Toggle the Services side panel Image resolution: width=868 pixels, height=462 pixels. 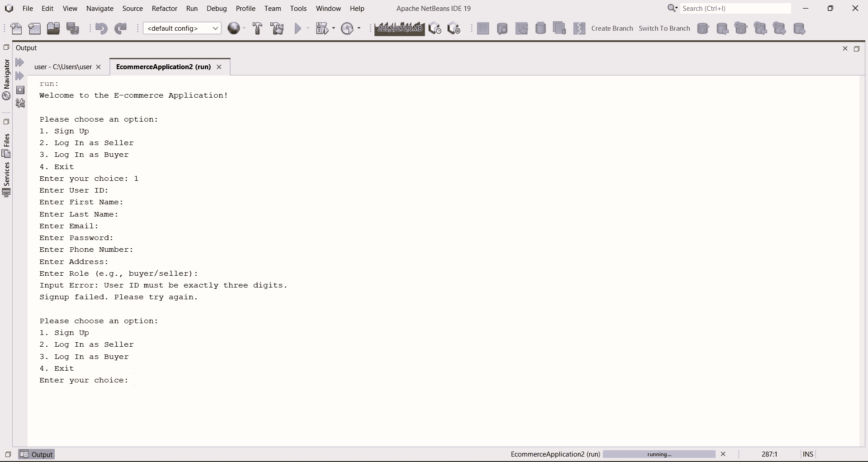click(6, 179)
